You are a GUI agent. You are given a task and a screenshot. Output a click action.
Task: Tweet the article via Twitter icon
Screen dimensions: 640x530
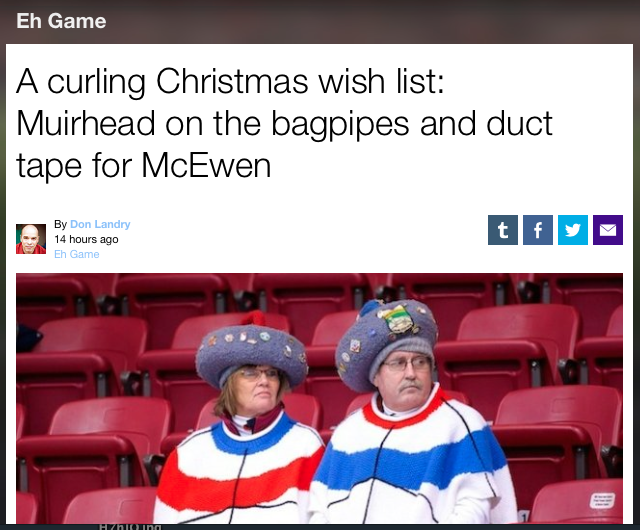[x=573, y=230]
